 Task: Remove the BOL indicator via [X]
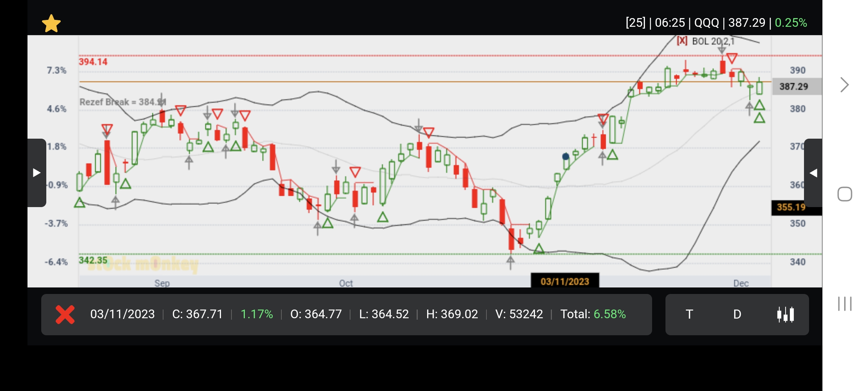[682, 41]
